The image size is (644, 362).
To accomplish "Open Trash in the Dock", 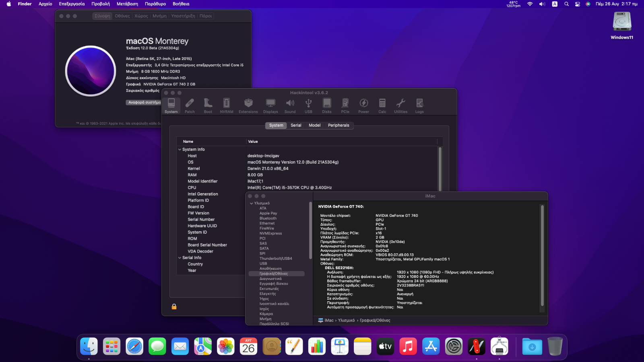I will point(555,346).
